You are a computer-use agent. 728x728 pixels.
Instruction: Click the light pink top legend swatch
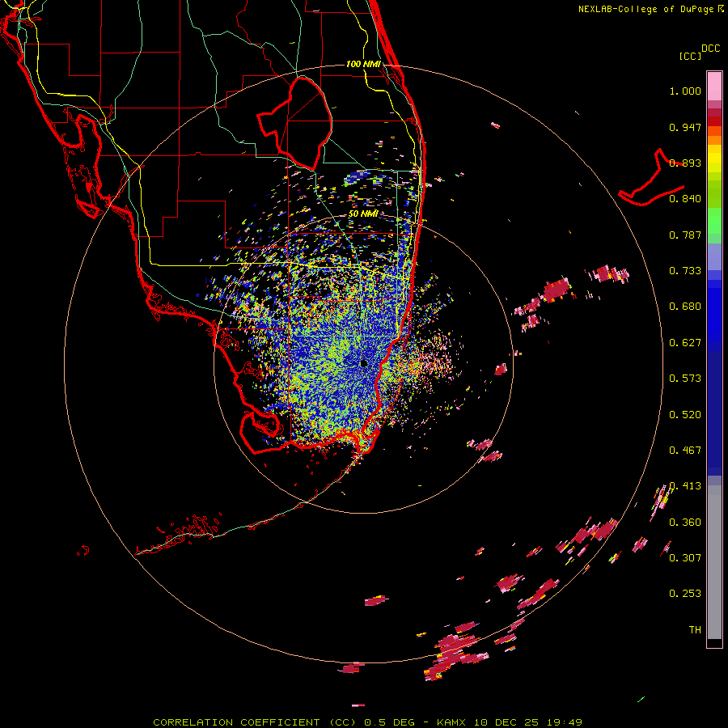tap(714, 86)
